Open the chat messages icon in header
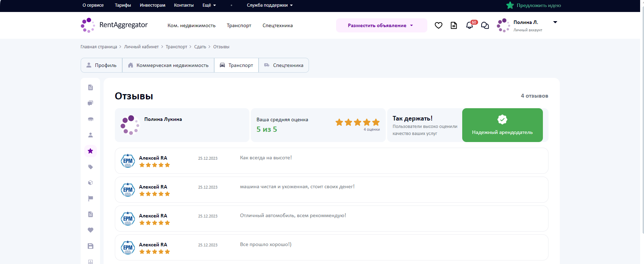The image size is (644, 264). coord(485,25)
